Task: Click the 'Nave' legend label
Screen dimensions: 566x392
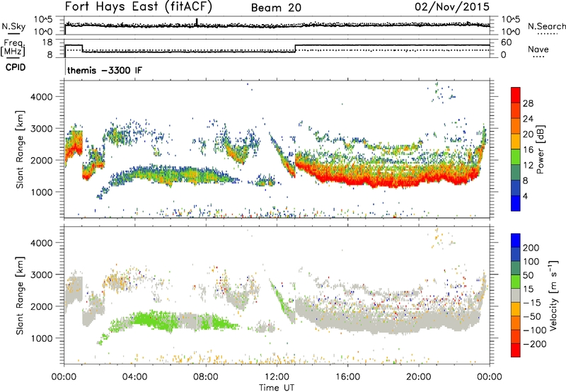Action: pyautogui.click(x=538, y=50)
